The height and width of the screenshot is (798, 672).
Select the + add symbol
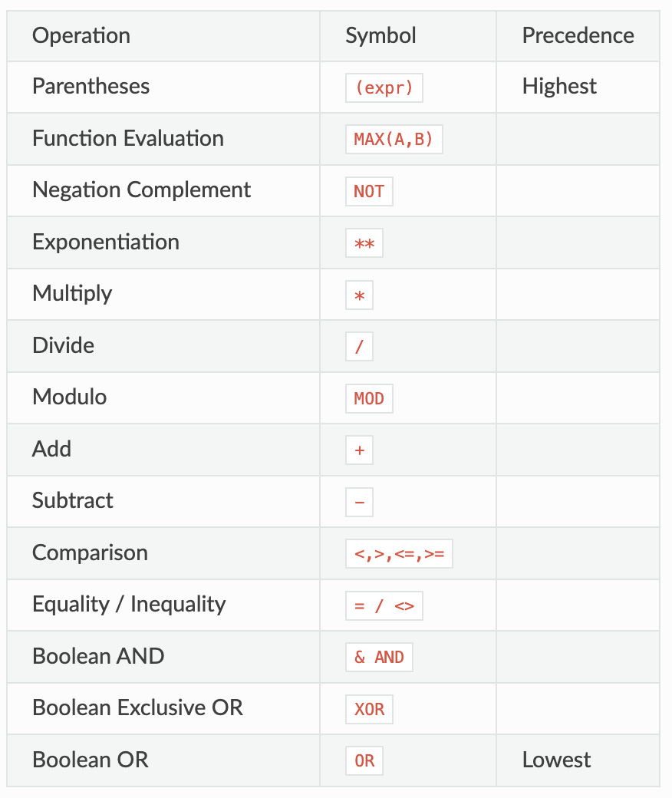(x=359, y=450)
